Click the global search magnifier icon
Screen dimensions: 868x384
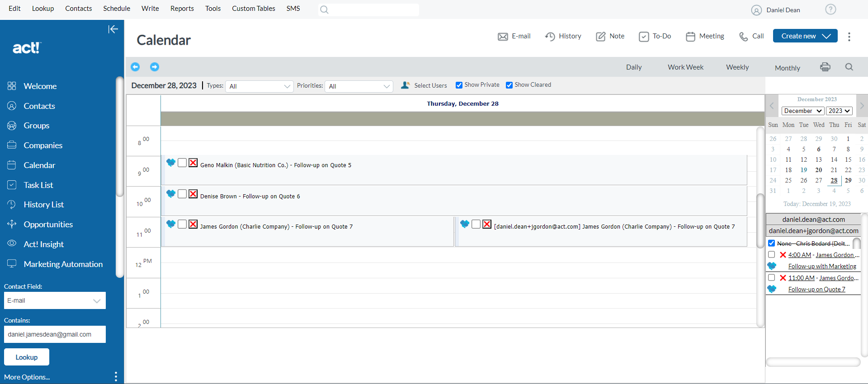click(324, 9)
